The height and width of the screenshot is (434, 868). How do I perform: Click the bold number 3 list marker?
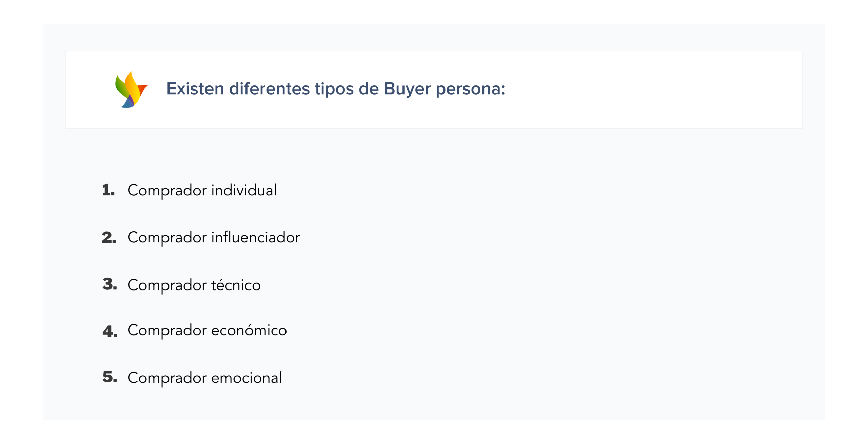coord(110,284)
